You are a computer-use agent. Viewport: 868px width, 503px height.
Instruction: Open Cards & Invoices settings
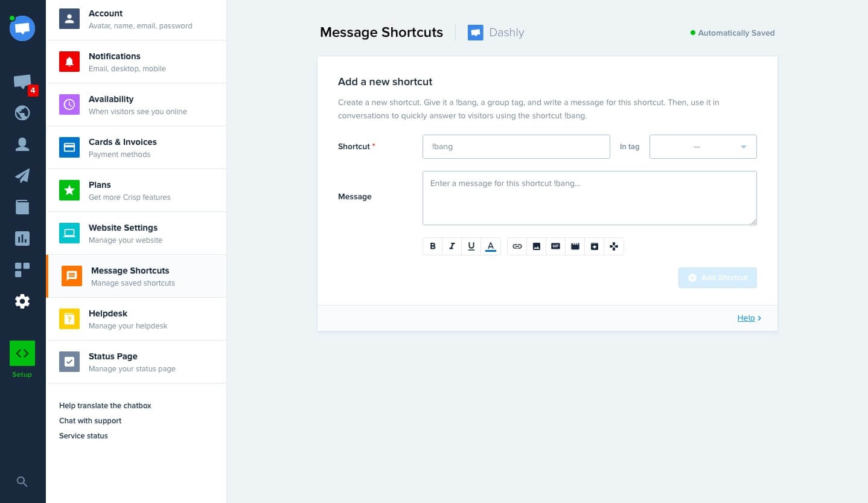tap(136, 147)
